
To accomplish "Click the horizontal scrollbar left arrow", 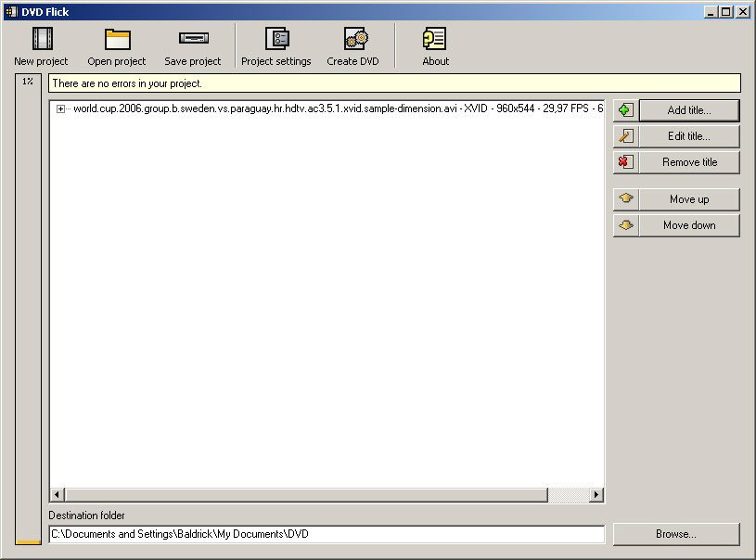I will pyautogui.click(x=57, y=494).
